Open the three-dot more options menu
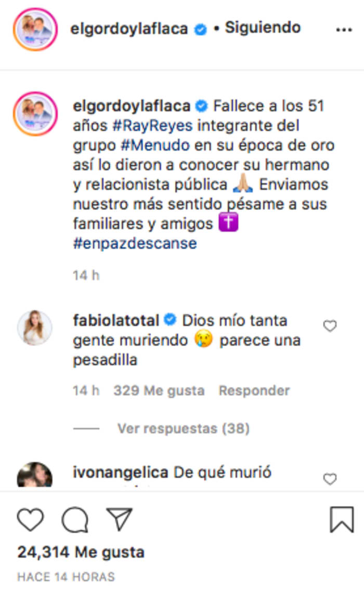The width and height of the screenshot is (364, 589). (344, 30)
